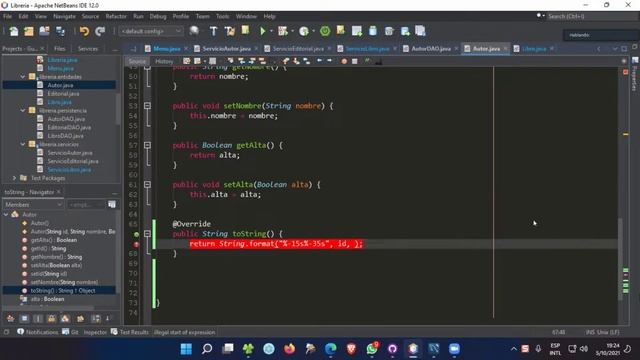Viewport: 640px width, 360px height.
Task: Switch to ServicioAutor.java editor tab
Action: (x=227, y=49)
